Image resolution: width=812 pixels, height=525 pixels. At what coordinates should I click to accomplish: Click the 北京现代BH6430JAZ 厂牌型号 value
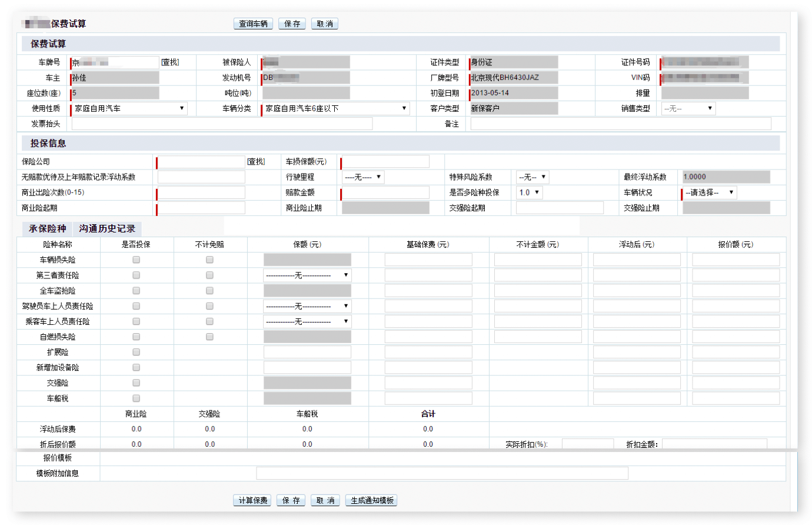click(514, 78)
